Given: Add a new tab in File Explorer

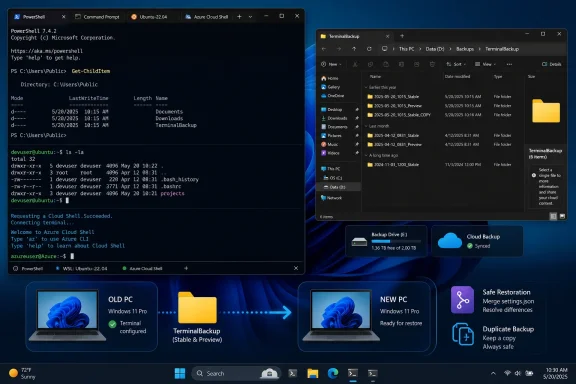Looking at the screenshot, I should (402, 36).
